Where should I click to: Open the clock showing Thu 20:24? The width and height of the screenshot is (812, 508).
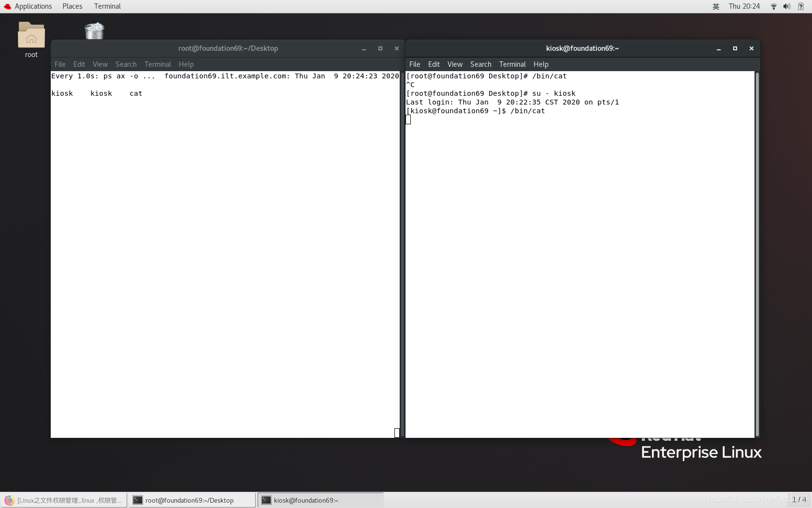pos(744,6)
